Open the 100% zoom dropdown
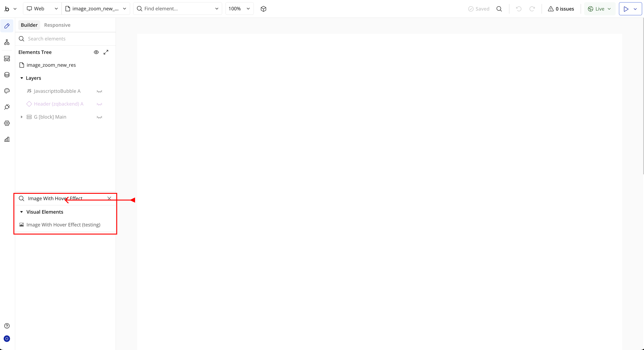This screenshot has height=350, width=644. click(x=239, y=9)
